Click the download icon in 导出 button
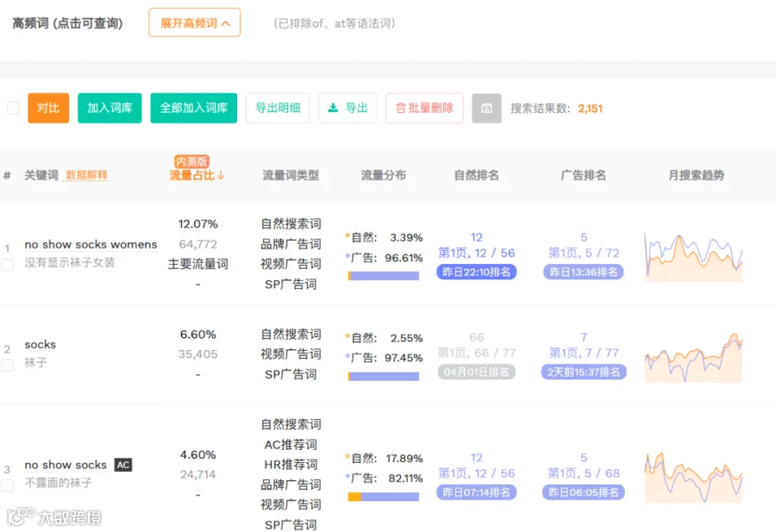 (333, 108)
